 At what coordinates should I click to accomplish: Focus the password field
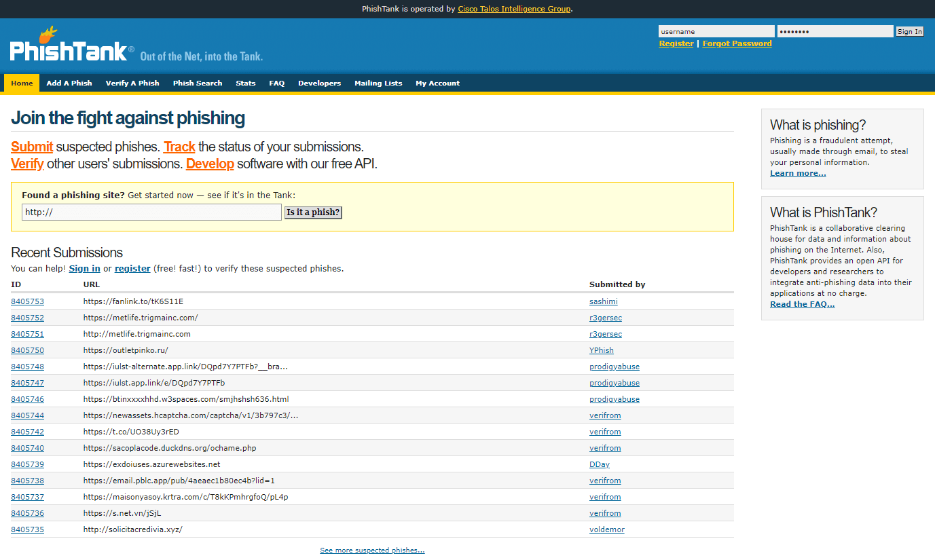835,31
